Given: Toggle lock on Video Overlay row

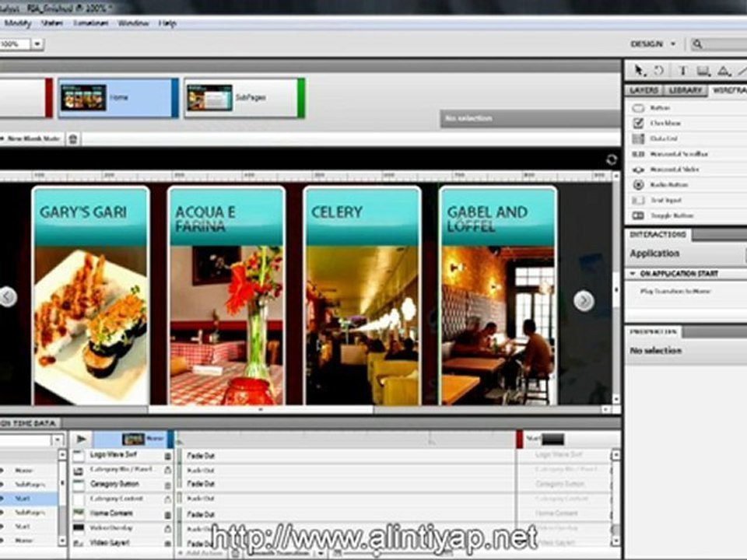Looking at the screenshot, I should [168, 529].
